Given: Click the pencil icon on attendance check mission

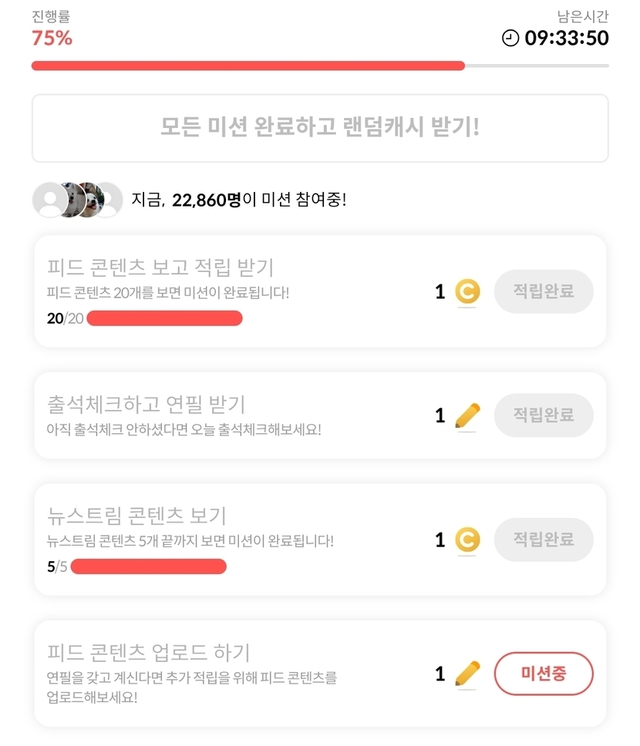Looking at the screenshot, I should pos(467,415).
